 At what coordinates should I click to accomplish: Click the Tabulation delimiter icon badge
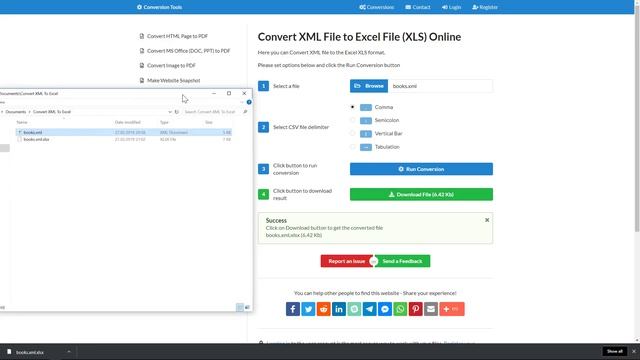click(366, 147)
